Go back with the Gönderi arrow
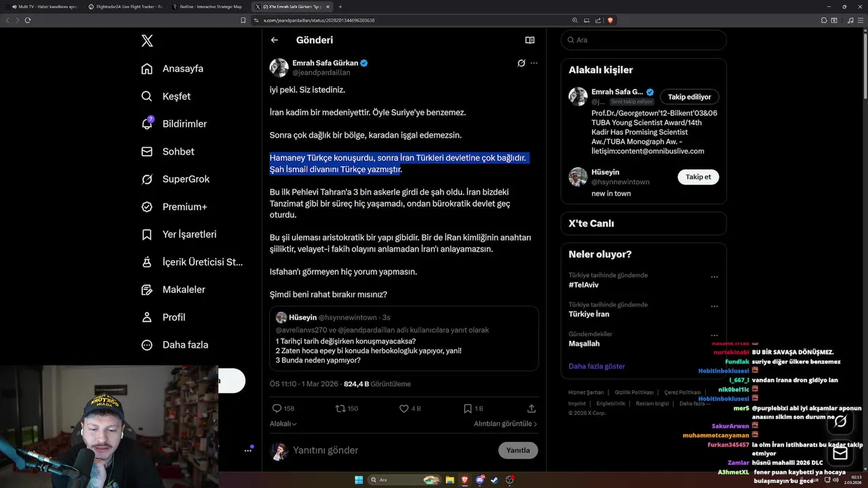 pyautogui.click(x=274, y=40)
